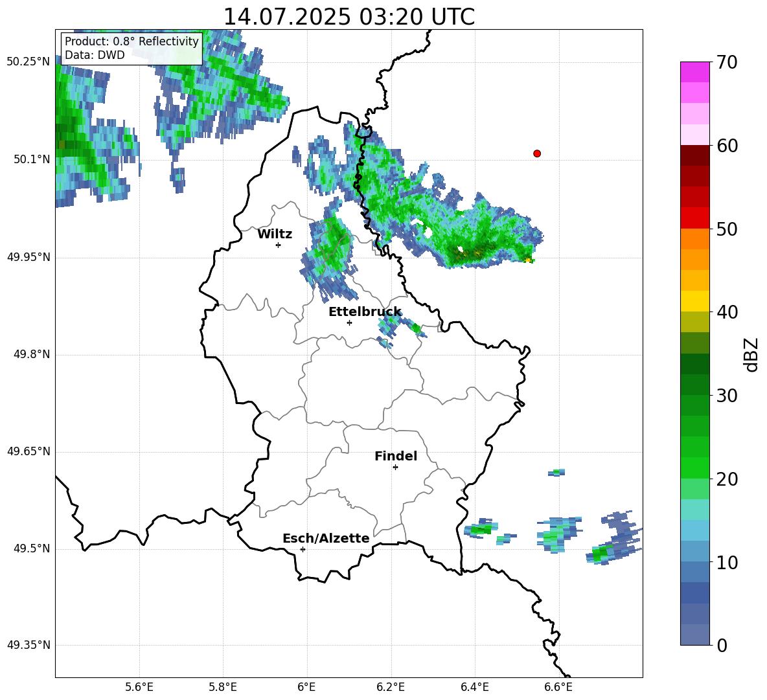Click the Product: 0.8° Reflectivity text
Screen dimensions: 767x700
pyautogui.click(x=132, y=41)
